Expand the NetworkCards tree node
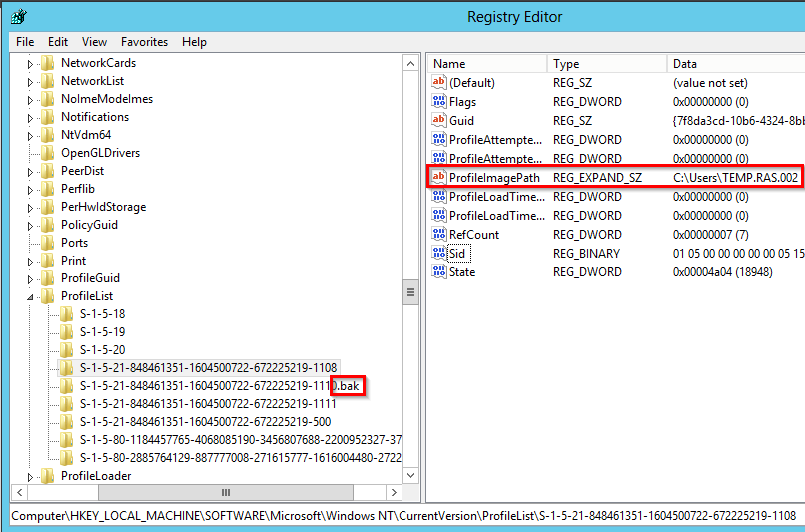Screen dimensions: 805x532 [x=30, y=63]
